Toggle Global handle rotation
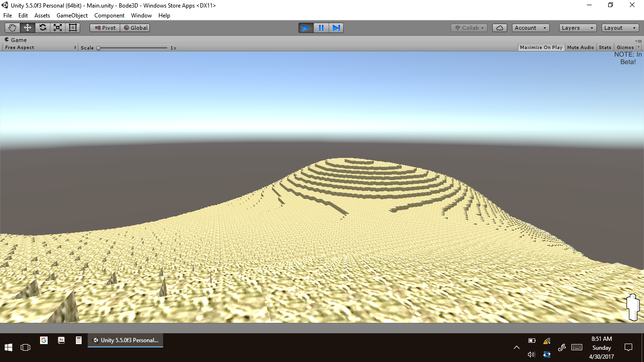The width and height of the screenshot is (644, 362). point(135,28)
